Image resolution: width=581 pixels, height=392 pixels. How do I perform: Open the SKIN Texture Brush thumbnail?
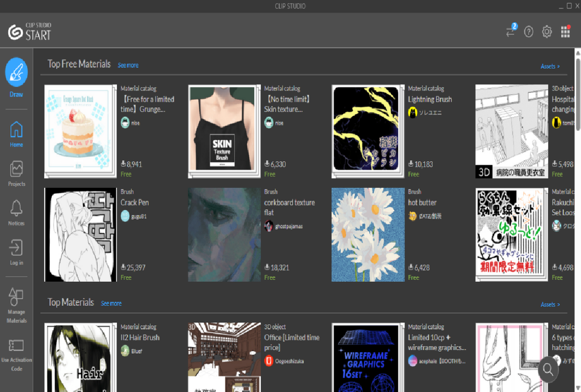click(x=224, y=131)
